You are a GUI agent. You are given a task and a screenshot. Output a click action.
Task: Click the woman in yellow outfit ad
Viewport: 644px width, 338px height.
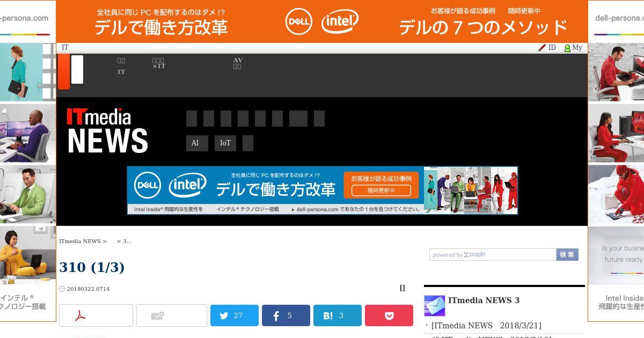(x=28, y=255)
